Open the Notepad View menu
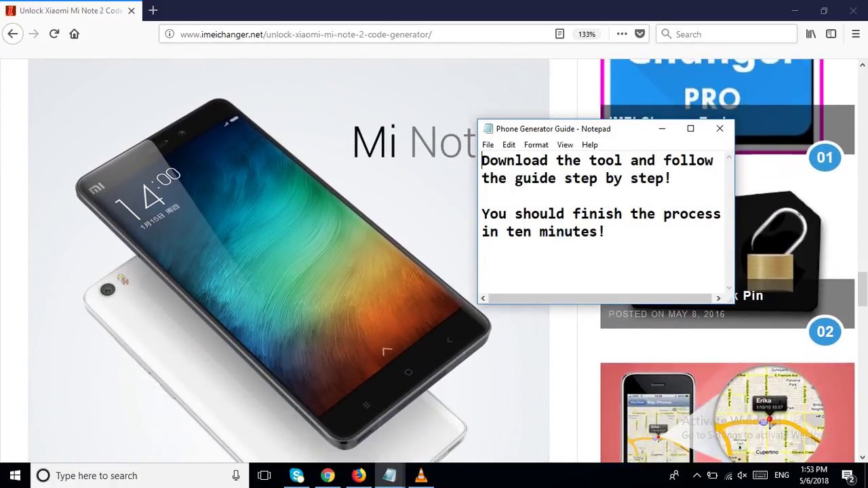868x488 pixels. 565,144
